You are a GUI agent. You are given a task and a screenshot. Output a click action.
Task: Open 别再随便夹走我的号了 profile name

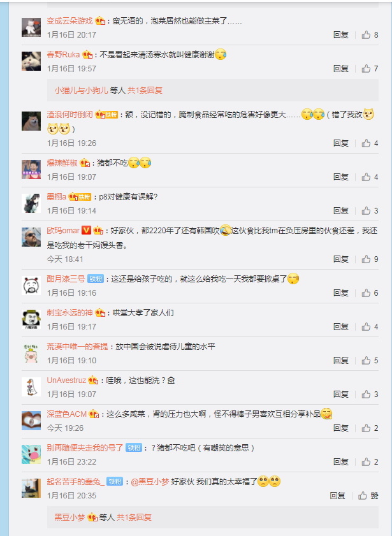click(85, 448)
